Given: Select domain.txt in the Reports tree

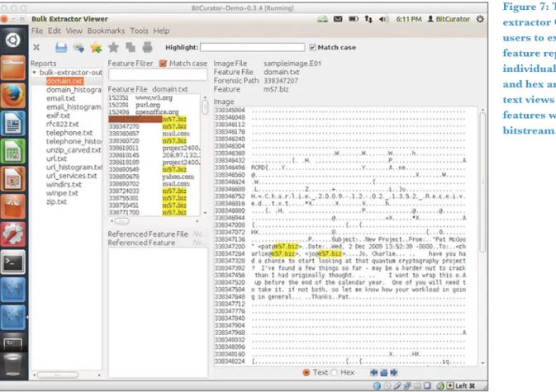Looking at the screenshot, I should click(65, 81).
